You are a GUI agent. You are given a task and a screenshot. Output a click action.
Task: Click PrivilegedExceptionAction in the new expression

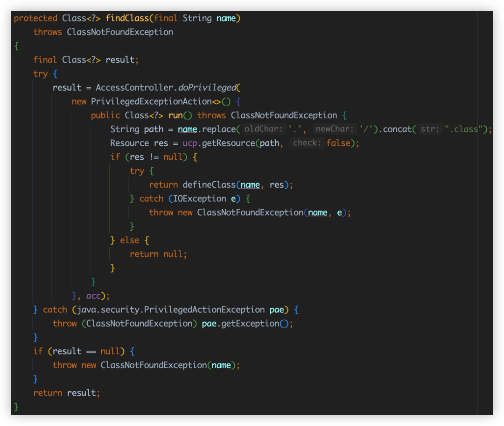[x=151, y=101]
